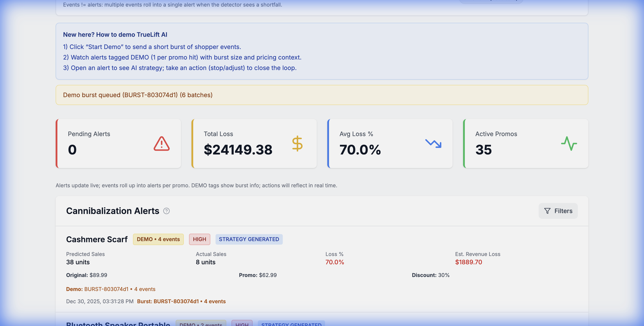
Task: Click the blue downward trend arrow icon
Action: (433, 144)
